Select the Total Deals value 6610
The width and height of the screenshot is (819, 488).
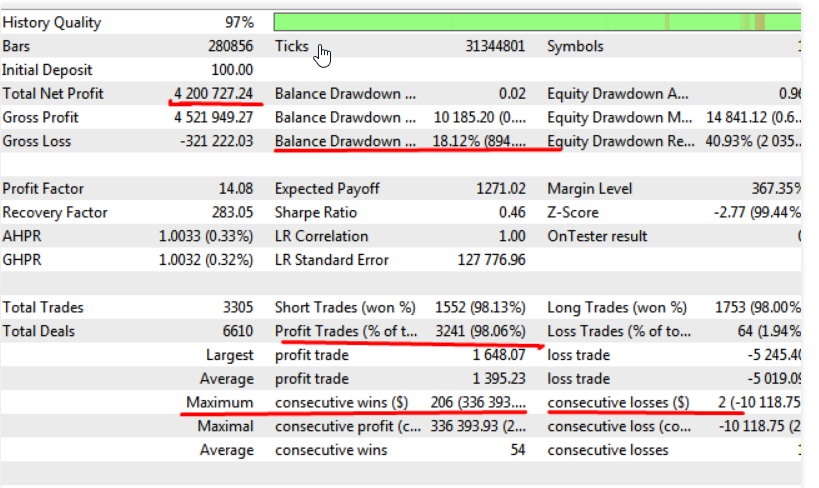point(238,331)
